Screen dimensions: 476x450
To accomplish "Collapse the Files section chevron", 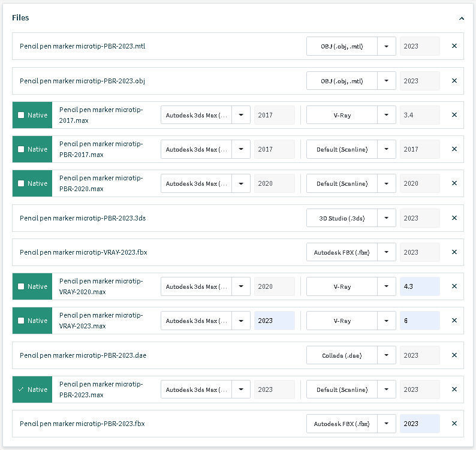I will pyautogui.click(x=461, y=19).
